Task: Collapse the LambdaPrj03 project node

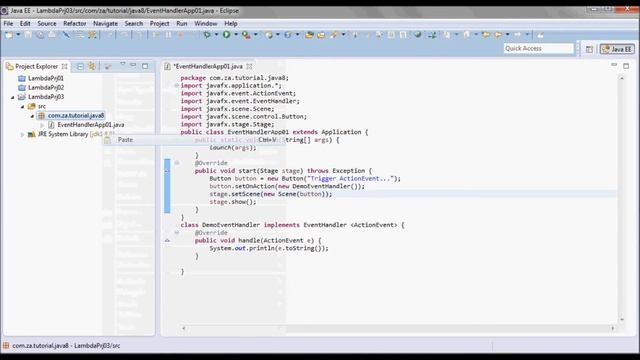Action: pos(13,97)
